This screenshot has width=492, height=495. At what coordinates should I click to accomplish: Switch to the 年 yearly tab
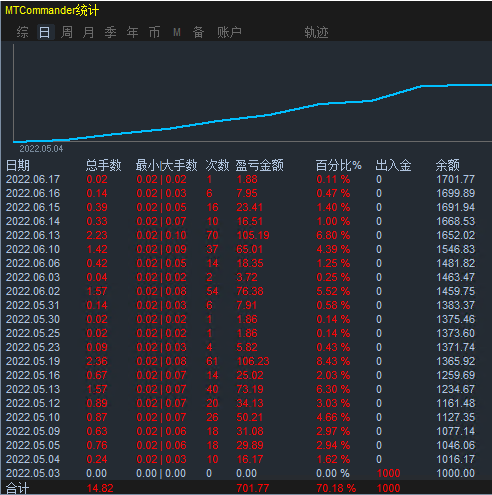132,32
